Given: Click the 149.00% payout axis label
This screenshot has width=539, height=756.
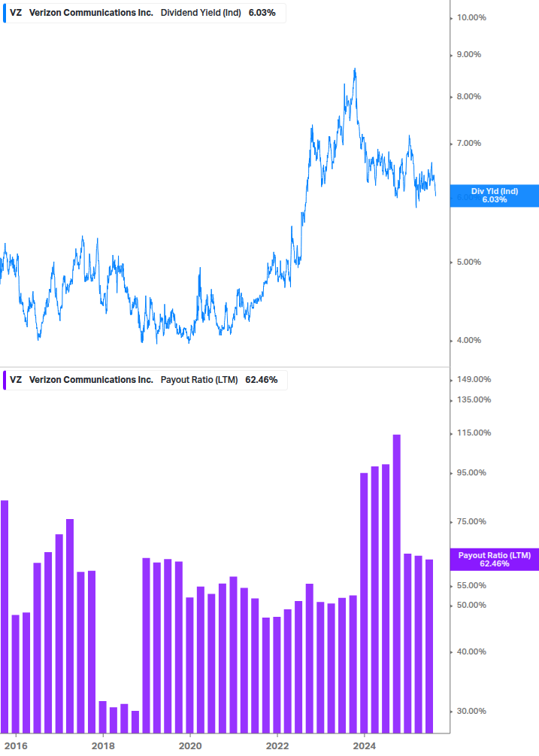Looking at the screenshot, I should (474, 379).
